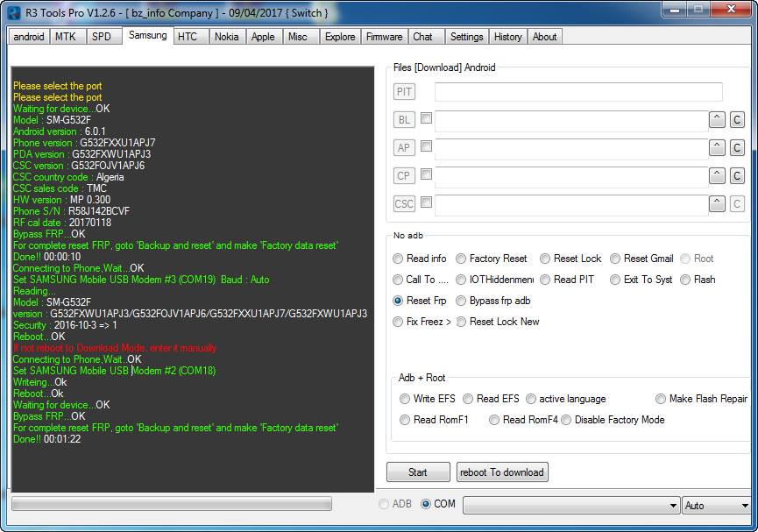The width and height of the screenshot is (758, 532).
Task: Open the Settings tab
Action: pyautogui.click(x=467, y=37)
